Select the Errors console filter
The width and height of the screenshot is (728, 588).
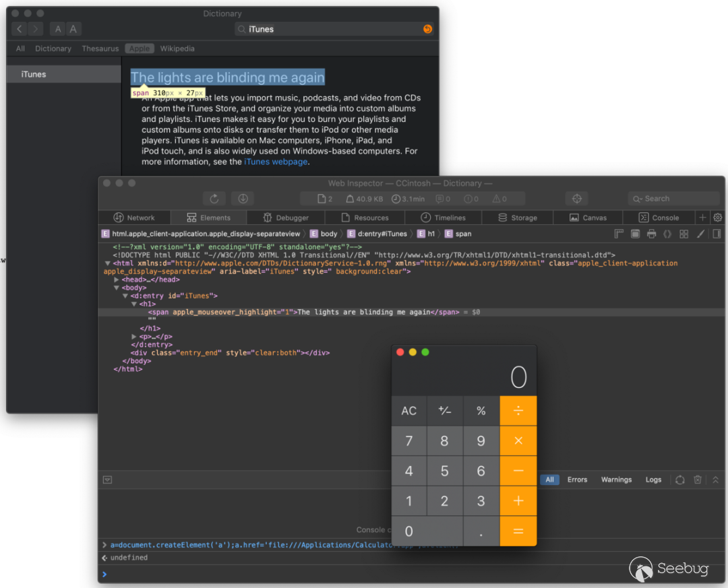577,480
